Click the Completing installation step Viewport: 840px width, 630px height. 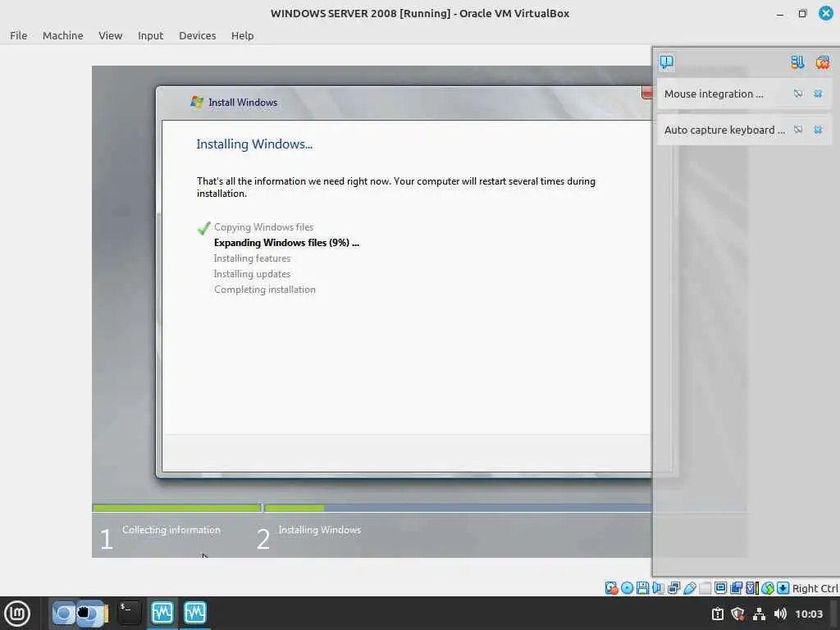[265, 290]
